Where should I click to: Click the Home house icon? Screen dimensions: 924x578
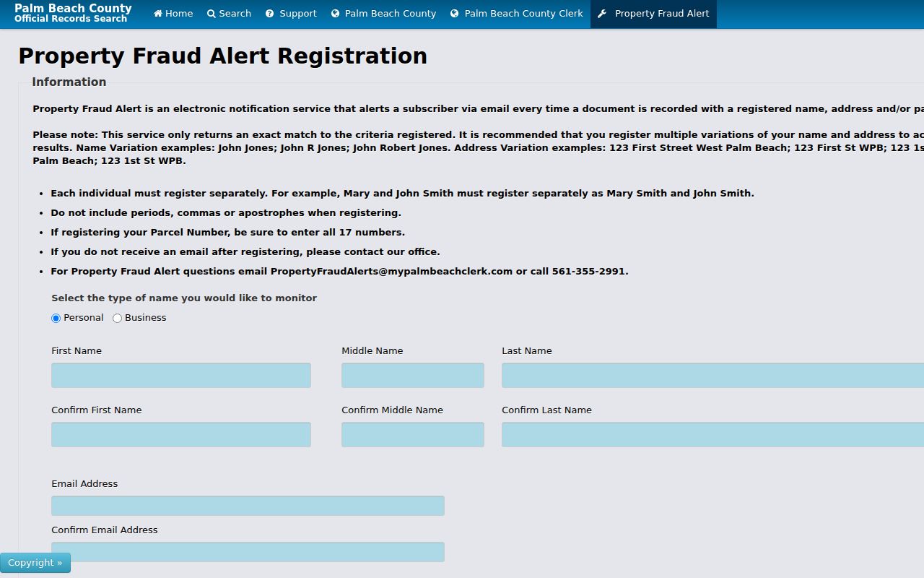tap(158, 14)
